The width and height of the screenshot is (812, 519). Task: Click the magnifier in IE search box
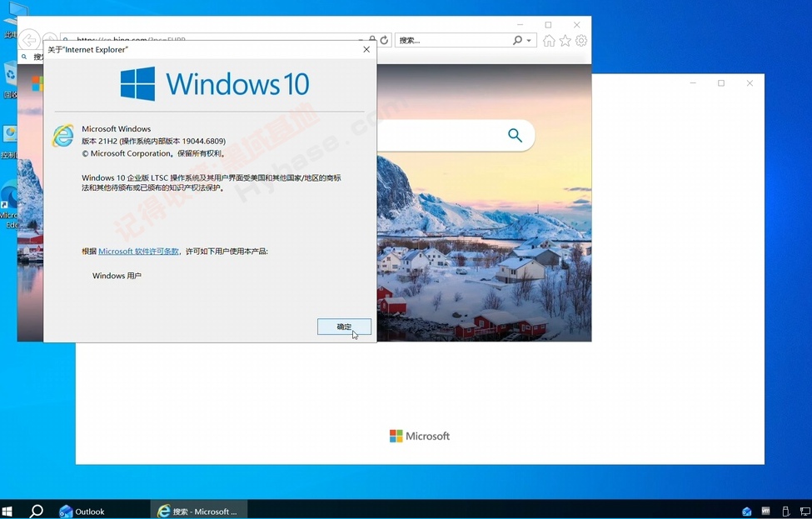(x=517, y=40)
